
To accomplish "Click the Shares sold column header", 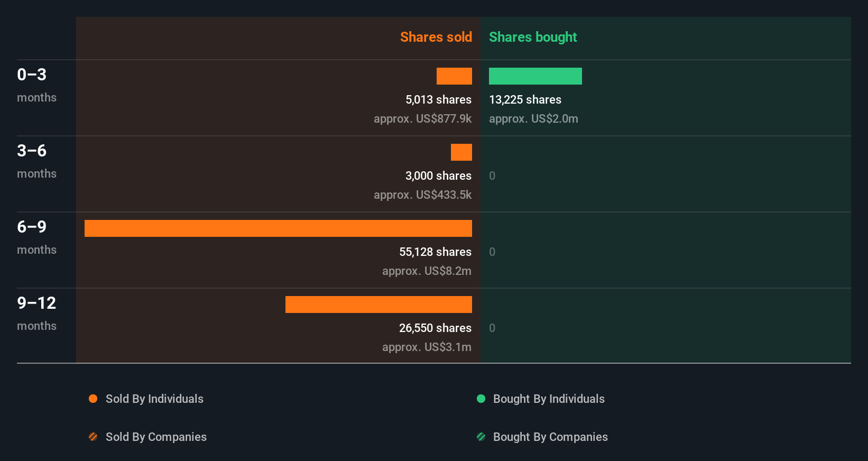I will coord(436,37).
